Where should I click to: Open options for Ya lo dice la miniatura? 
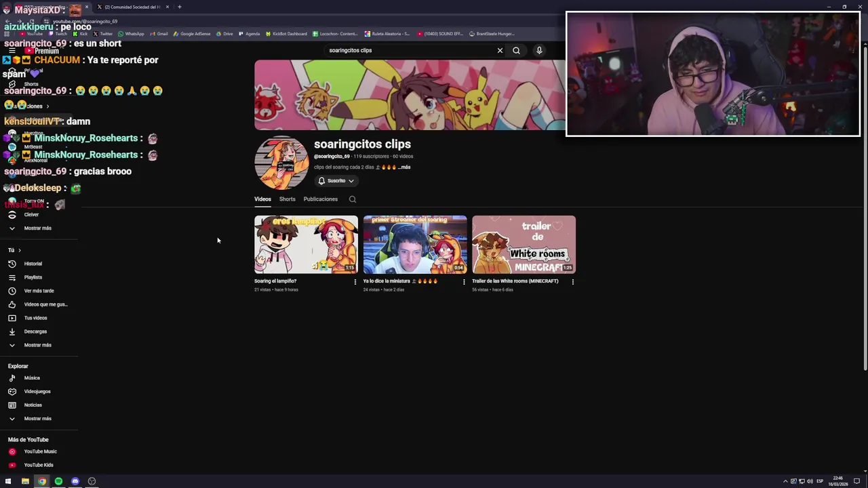click(x=464, y=282)
